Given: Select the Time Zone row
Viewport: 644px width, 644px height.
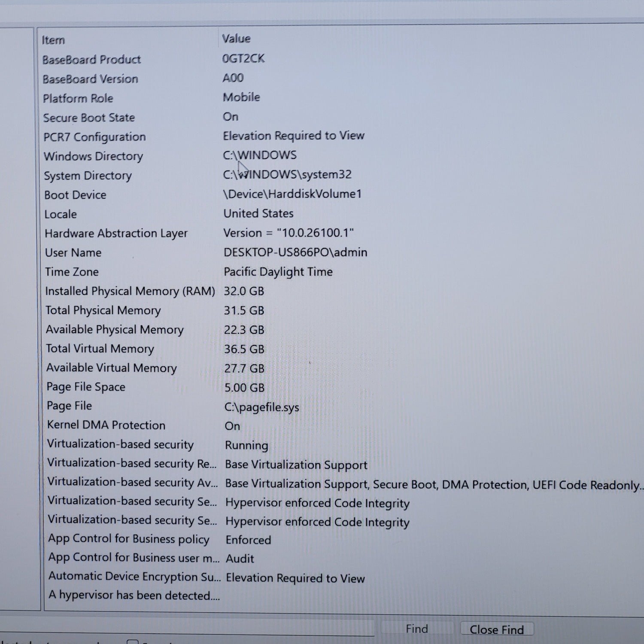Looking at the screenshot, I should pyautogui.click(x=72, y=272).
